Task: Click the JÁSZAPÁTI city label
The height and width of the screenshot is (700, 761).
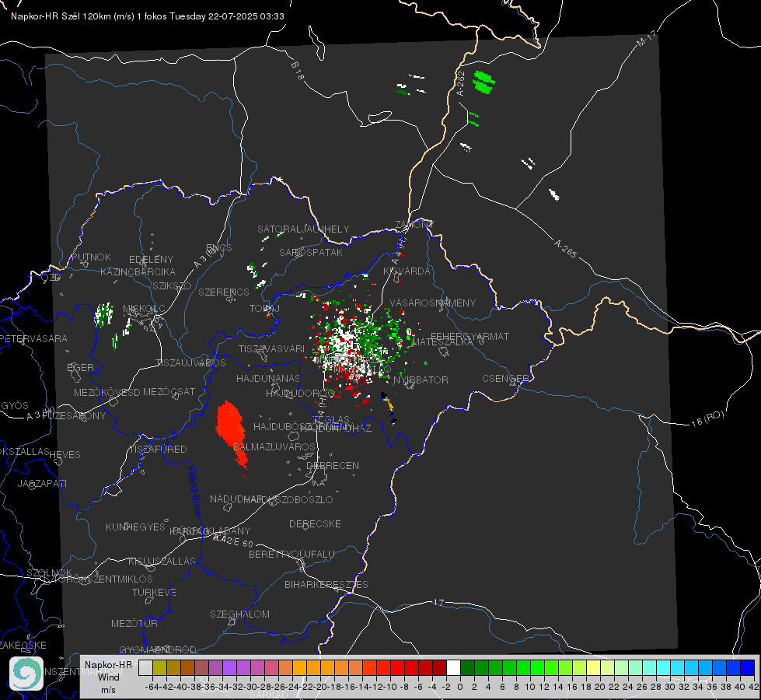Action: [42, 483]
